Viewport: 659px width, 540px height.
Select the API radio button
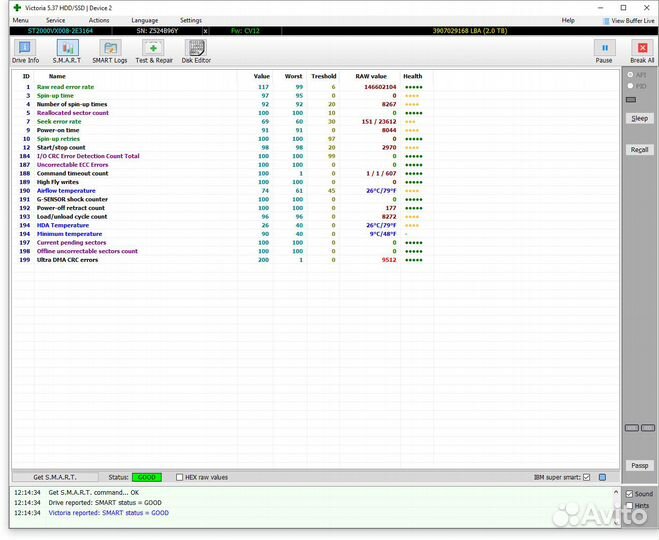(x=630, y=75)
